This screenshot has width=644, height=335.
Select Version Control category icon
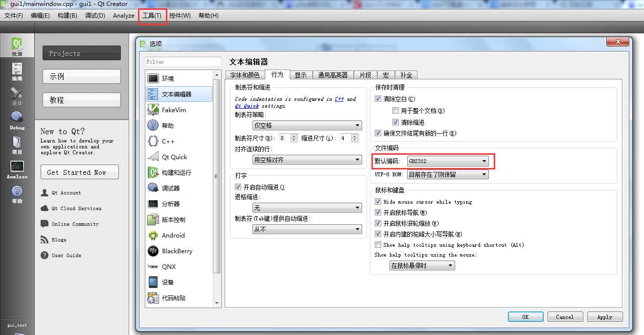pyautogui.click(x=153, y=219)
